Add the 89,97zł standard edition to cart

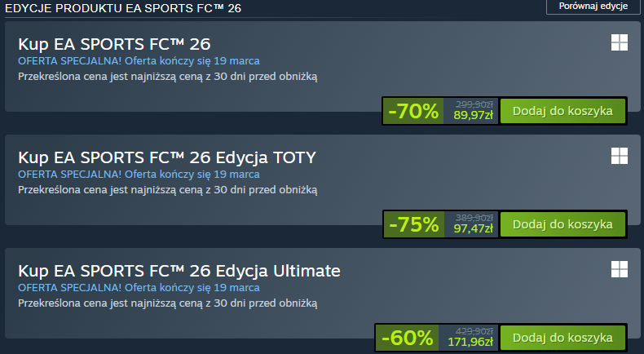tap(562, 111)
